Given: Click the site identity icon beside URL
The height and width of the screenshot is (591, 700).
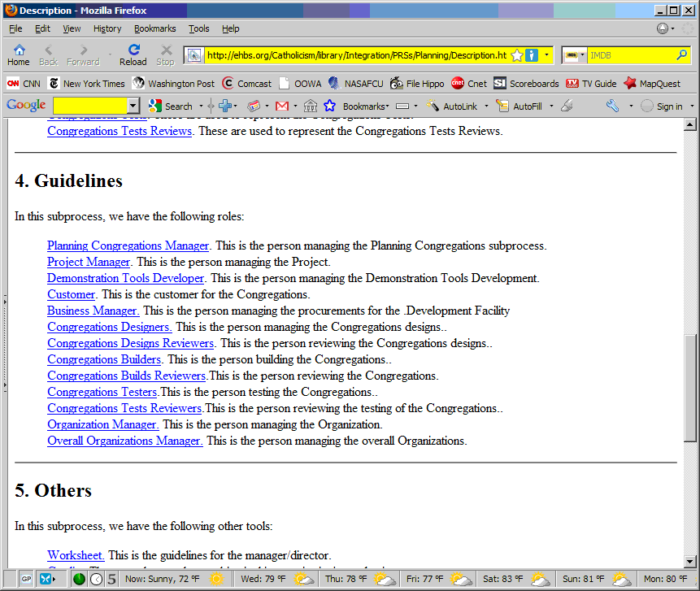Looking at the screenshot, I should click(194, 55).
